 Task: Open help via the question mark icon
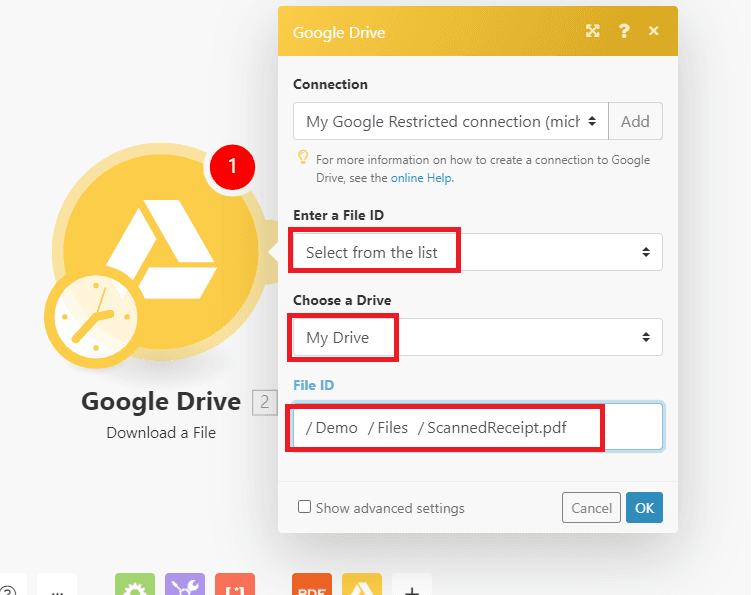[x=623, y=31]
